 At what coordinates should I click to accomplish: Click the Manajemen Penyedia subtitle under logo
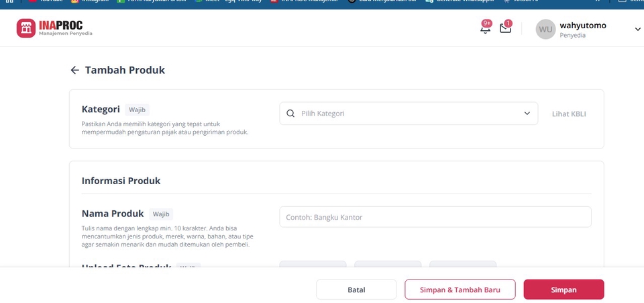point(66,34)
